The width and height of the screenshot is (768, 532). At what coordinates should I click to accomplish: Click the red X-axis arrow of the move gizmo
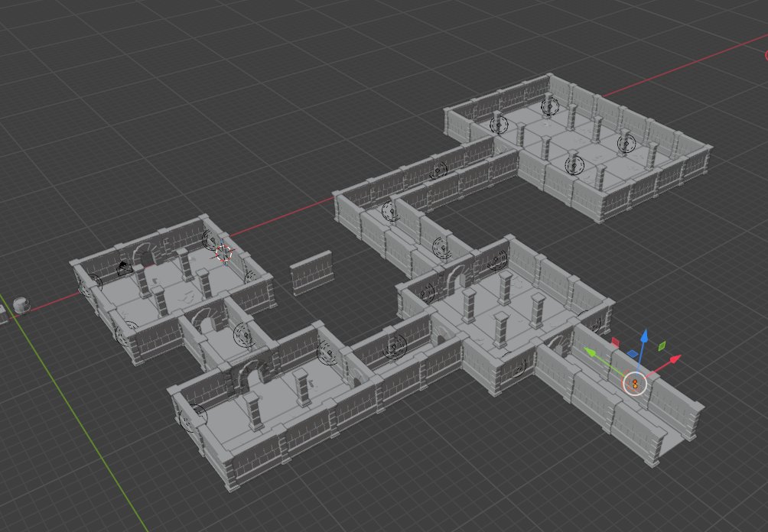[x=675, y=360]
